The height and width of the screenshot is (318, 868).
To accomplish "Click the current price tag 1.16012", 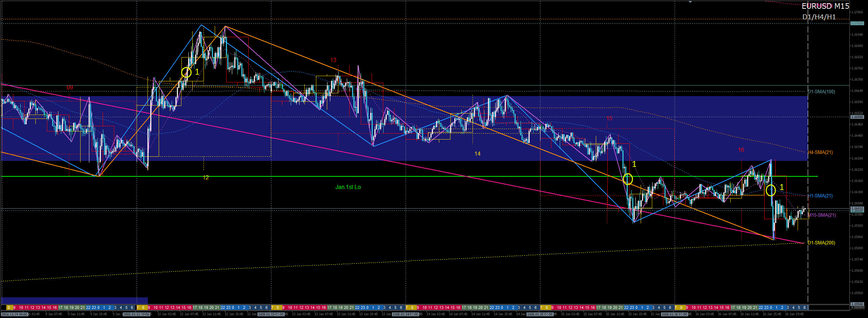I will (857, 209).
